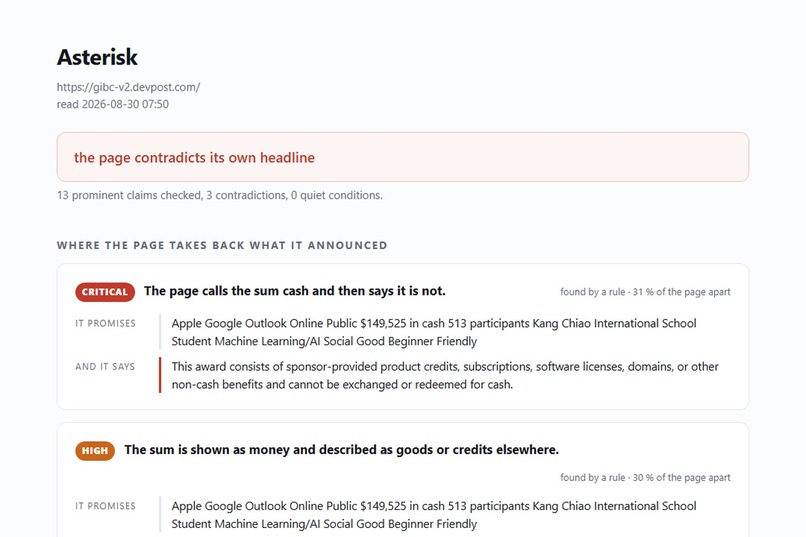The image size is (806, 537).
Task: Click the Asterisk page title
Action: (x=97, y=57)
